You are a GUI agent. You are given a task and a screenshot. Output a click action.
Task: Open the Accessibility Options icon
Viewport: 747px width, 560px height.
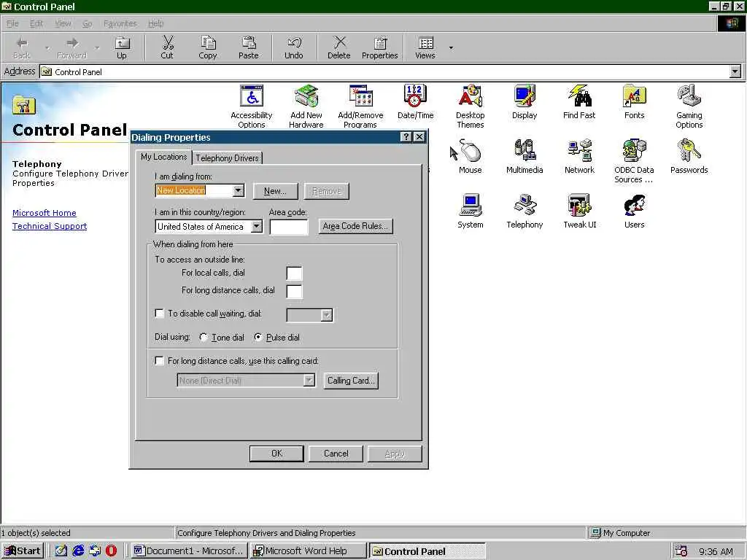tap(252, 106)
